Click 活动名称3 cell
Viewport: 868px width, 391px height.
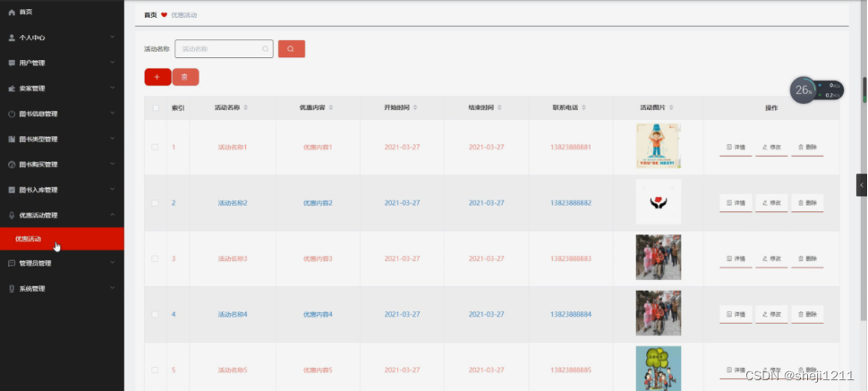pyautogui.click(x=233, y=259)
